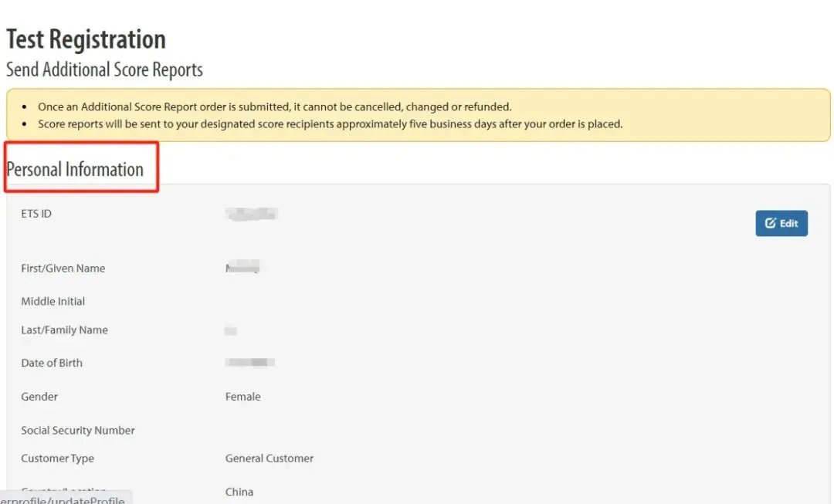
Task: Select the First/Given Name label
Action: [63, 269]
